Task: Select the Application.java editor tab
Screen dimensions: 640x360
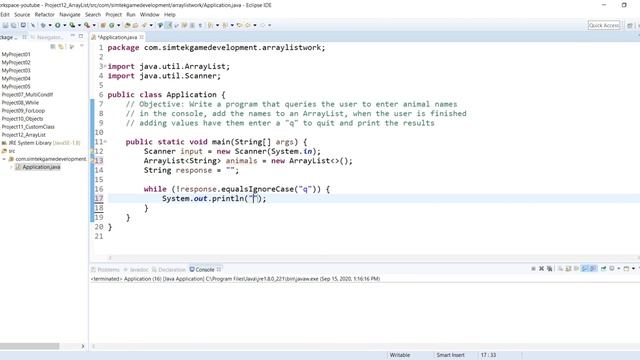Action: [x=118, y=37]
